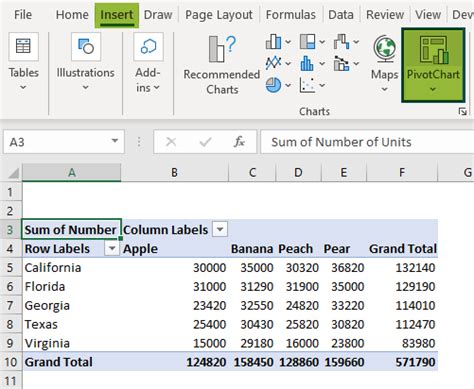Select column F header
The height and width of the screenshot is (389, 474).
[402, 173]
